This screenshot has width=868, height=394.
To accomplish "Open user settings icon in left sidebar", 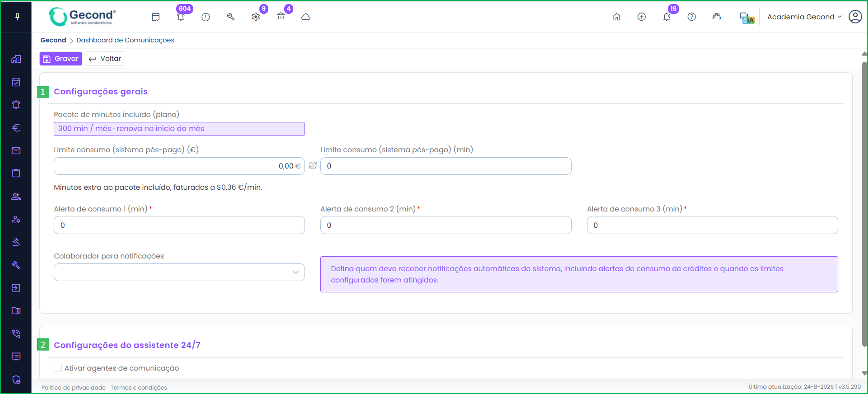I will pos(16,219).
